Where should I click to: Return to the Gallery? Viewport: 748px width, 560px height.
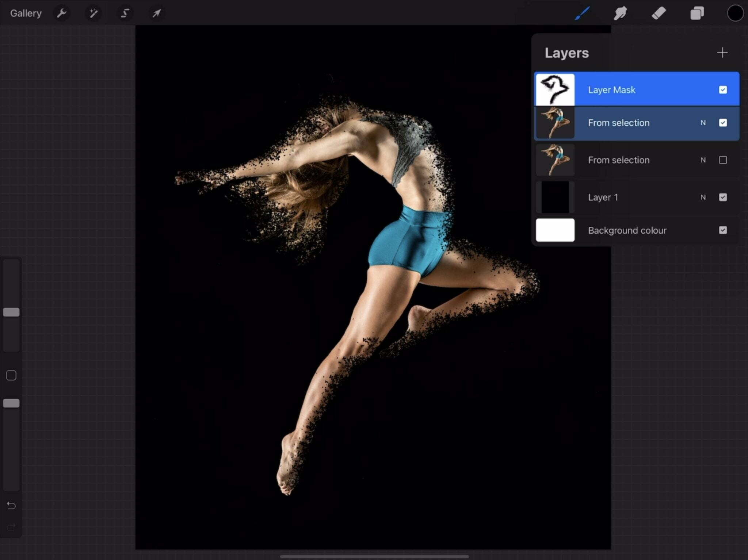click(x=26, y=13)
